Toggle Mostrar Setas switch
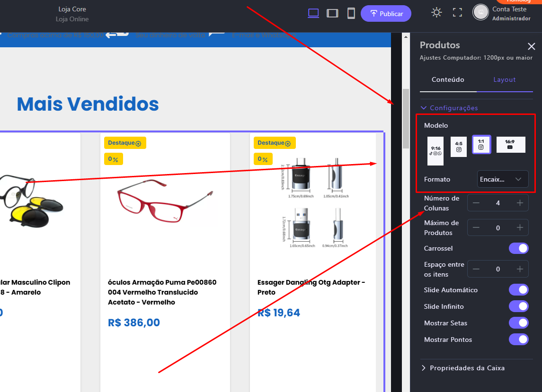542x392 pixels. click(518, 323)
